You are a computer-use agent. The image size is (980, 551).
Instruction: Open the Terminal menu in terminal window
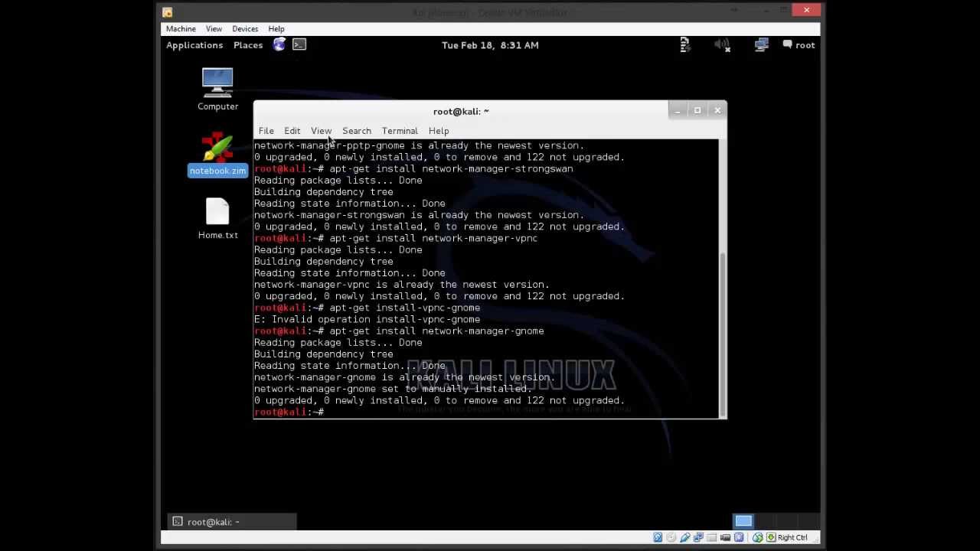(400, 131)
